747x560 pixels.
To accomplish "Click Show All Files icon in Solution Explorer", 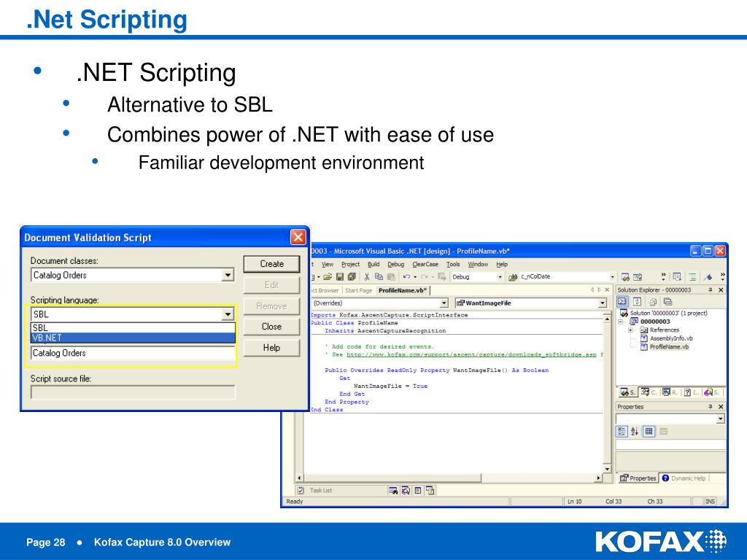I will 653,301.
